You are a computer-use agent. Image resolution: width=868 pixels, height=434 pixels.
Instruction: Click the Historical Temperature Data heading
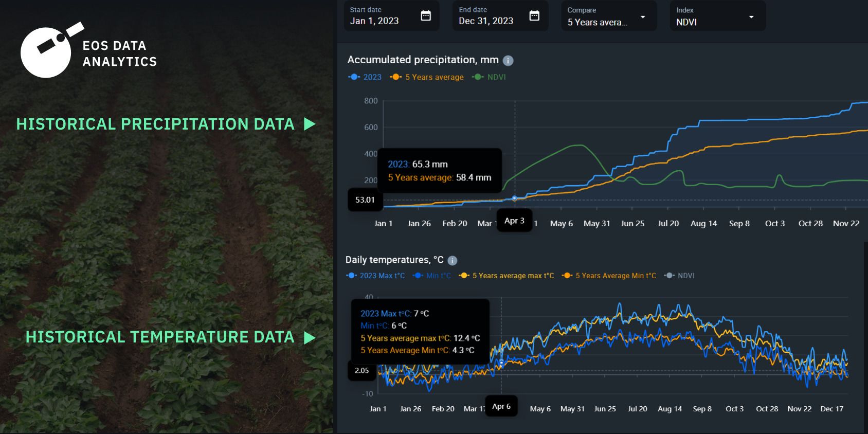[x=160, y=337]
